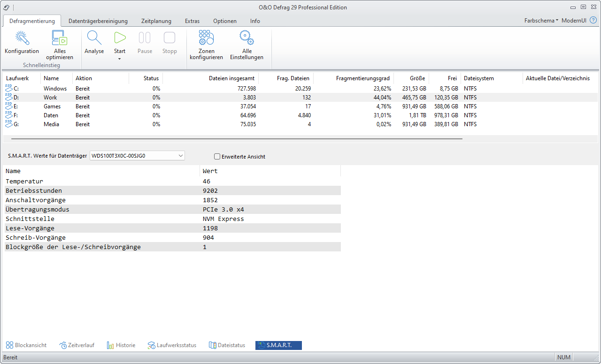Switch to Dateistatus view
The image size is (601, 364).
[227, 345]
